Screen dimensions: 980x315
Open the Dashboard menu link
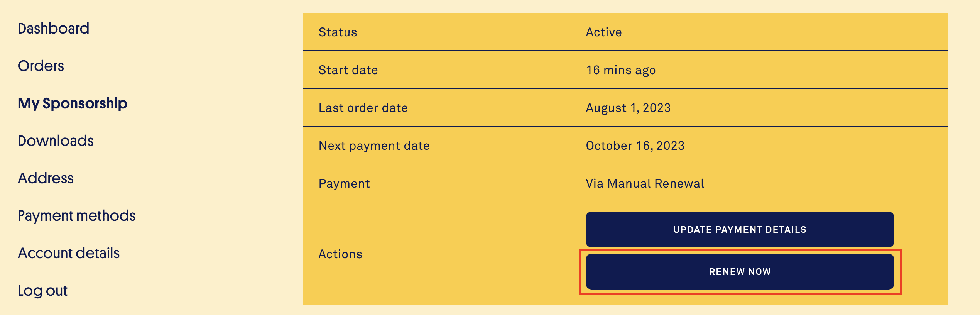(x=54, y=29)
